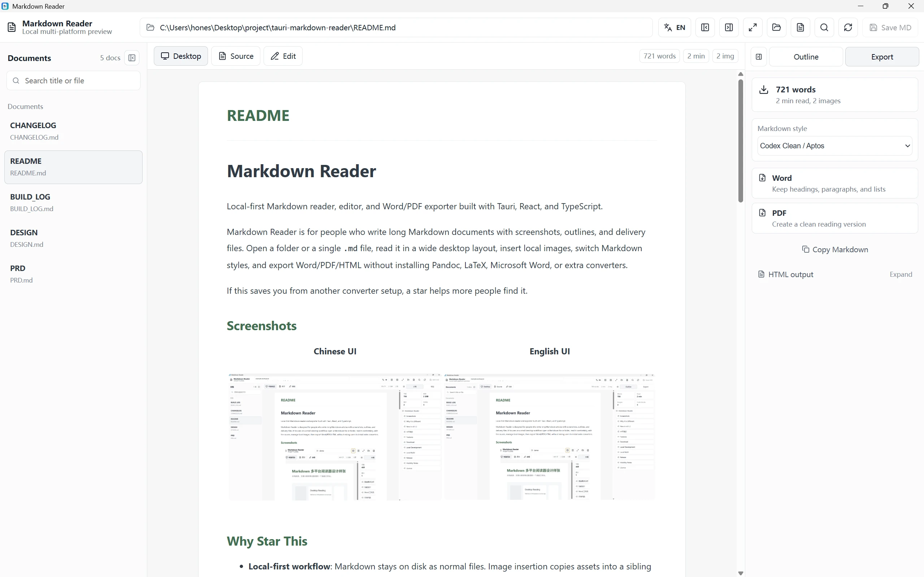Viewport: 924px width, 577px height.
Task: Open the Markdown style dropdown Codex Clean / Aptos
Action: 835,146
